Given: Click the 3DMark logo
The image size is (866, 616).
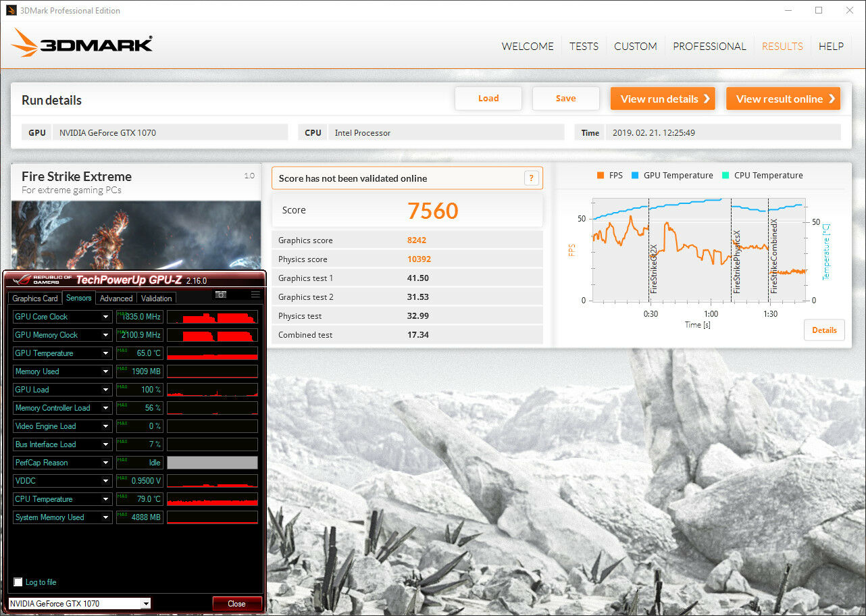Looking at the screenshot, I should (x=82, y=43).
